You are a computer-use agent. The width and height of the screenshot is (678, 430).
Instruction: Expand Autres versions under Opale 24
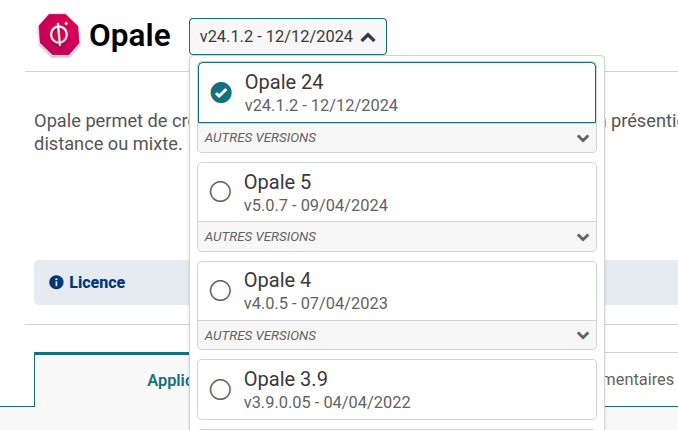397,138
